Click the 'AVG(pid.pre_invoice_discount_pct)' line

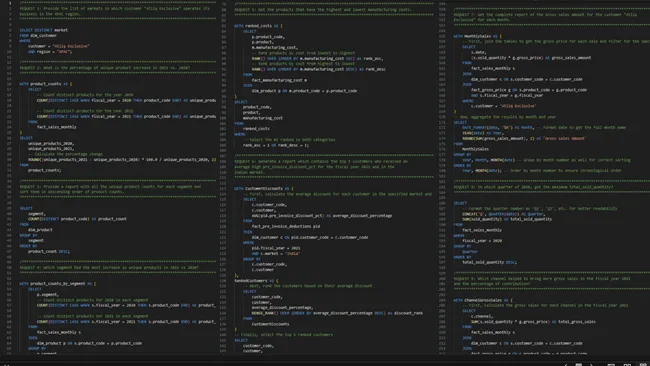coord(322,216)
